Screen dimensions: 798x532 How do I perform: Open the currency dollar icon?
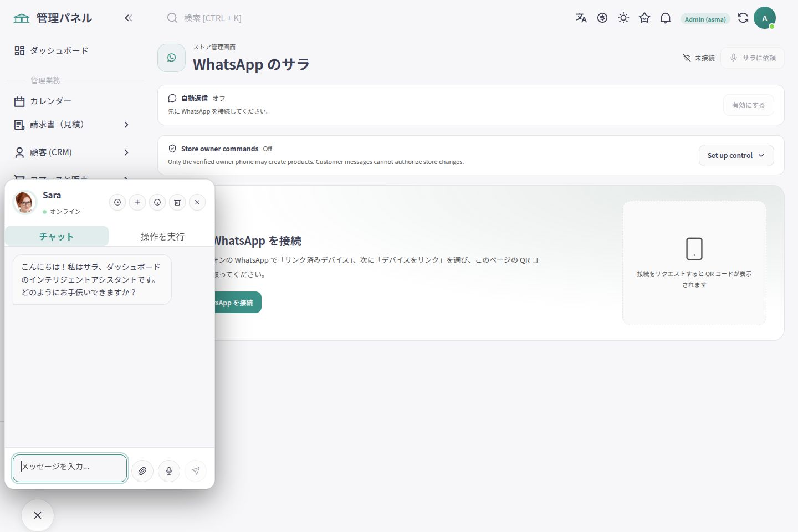pyautogui.click(x=602, y=18)
